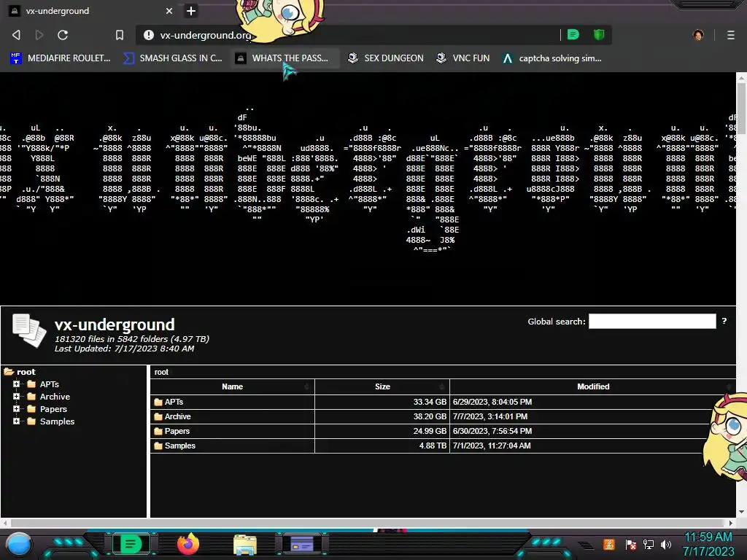Select Samples in the folder tree

[57, 421]
